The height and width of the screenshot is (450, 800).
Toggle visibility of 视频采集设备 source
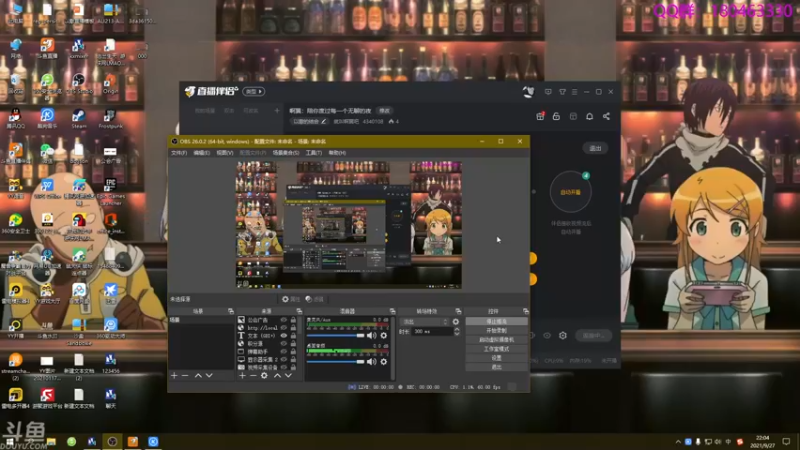[x=284, y=367]
